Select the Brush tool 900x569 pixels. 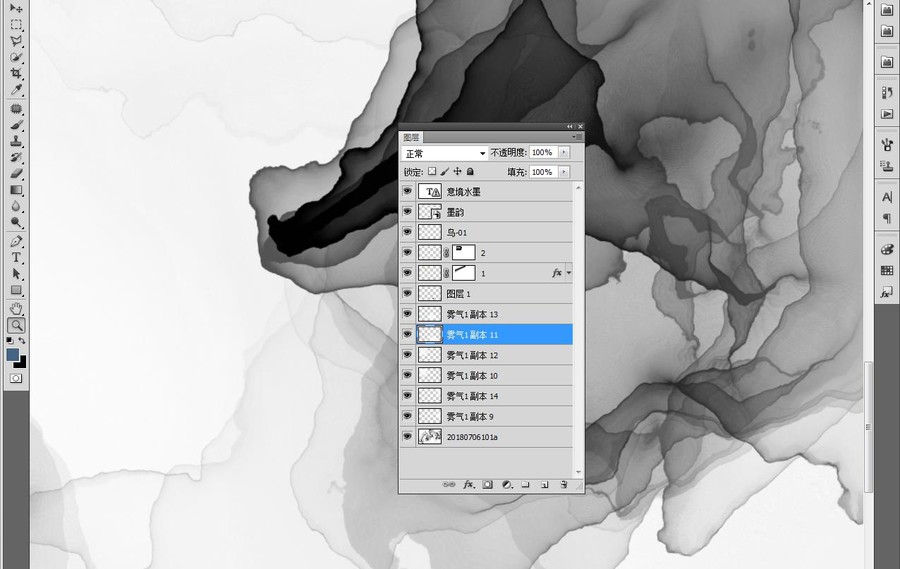click(16, 125)
